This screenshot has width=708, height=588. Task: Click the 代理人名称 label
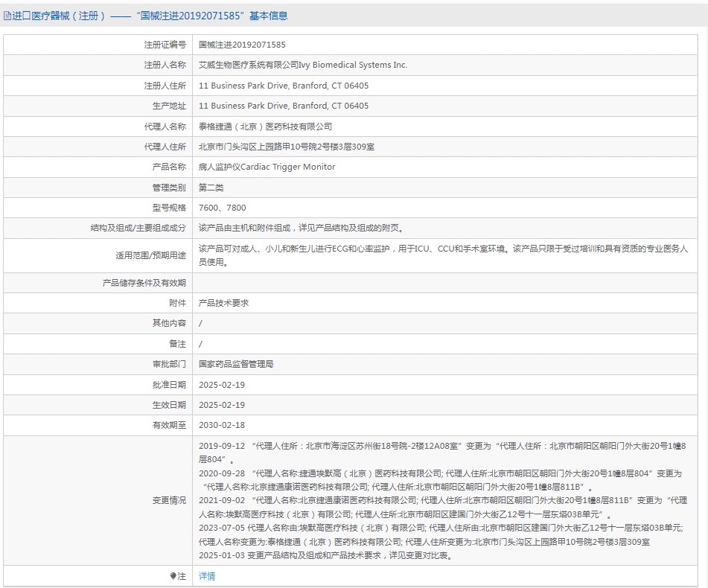point(165,127)
